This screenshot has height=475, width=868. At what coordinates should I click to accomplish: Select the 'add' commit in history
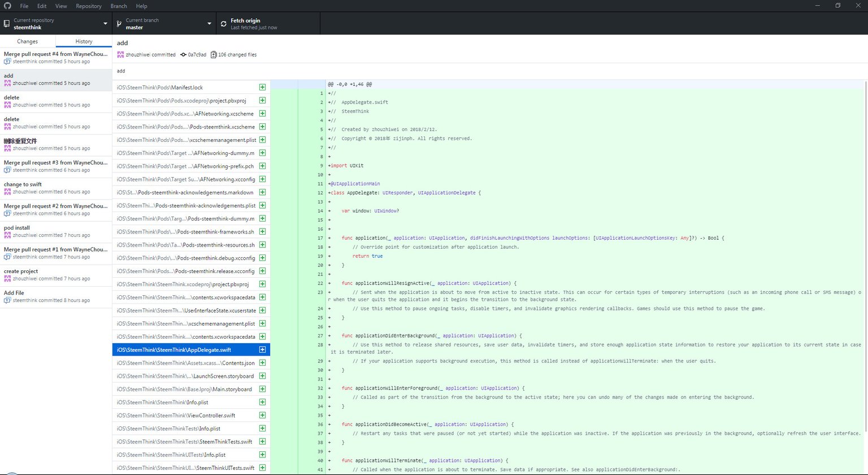56,80
